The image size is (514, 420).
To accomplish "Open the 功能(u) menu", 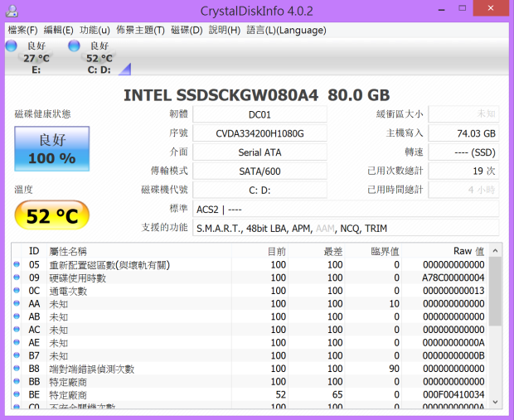I will [95, 30].
